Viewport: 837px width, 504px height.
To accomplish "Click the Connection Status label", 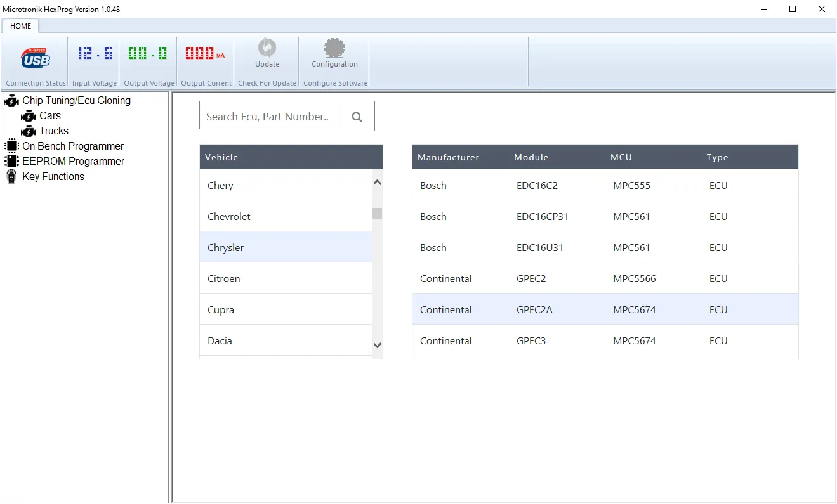I will click(x=36, y=83).
